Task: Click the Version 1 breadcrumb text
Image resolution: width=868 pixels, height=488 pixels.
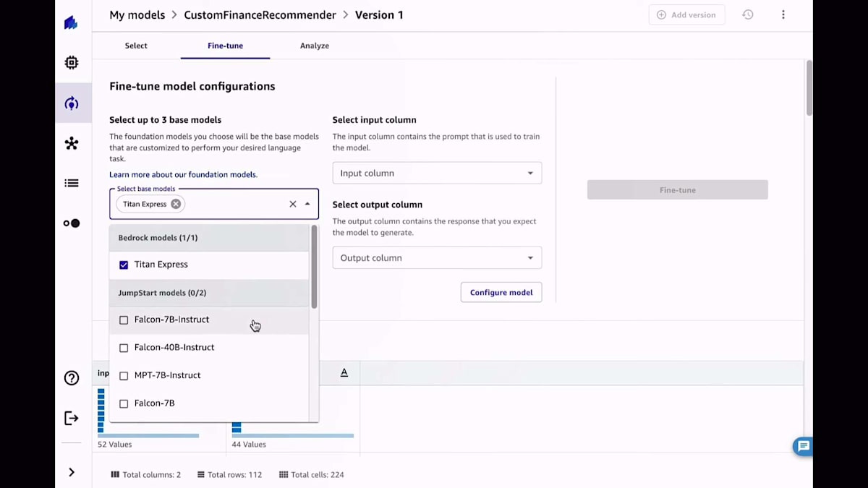Action: tap(379, 14)
